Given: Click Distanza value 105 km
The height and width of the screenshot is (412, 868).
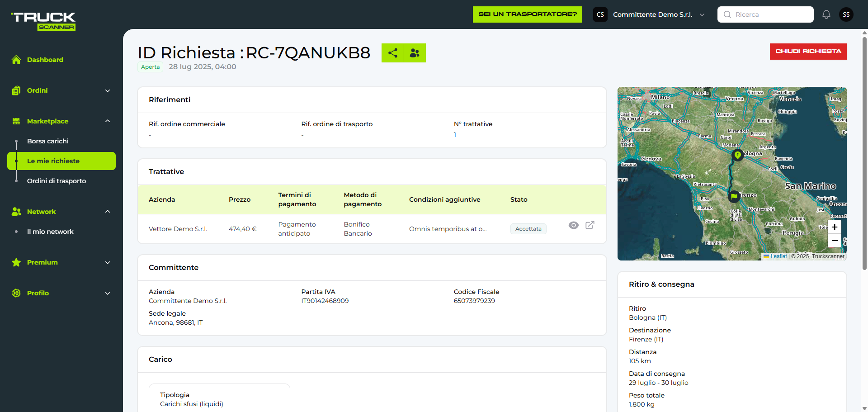Looking at the screenshot, I should [640, 361].
